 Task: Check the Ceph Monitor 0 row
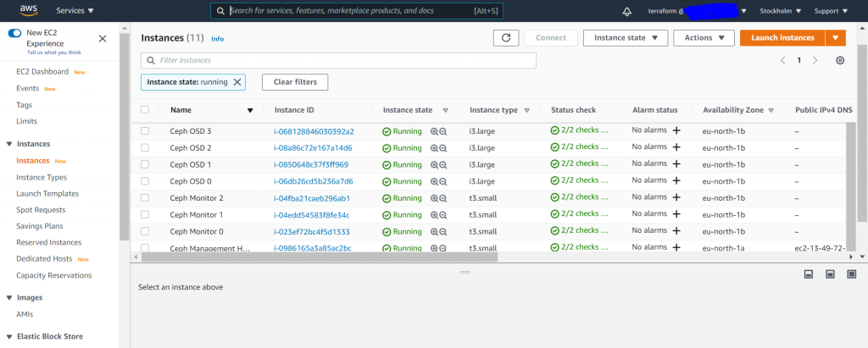point(145,230)
